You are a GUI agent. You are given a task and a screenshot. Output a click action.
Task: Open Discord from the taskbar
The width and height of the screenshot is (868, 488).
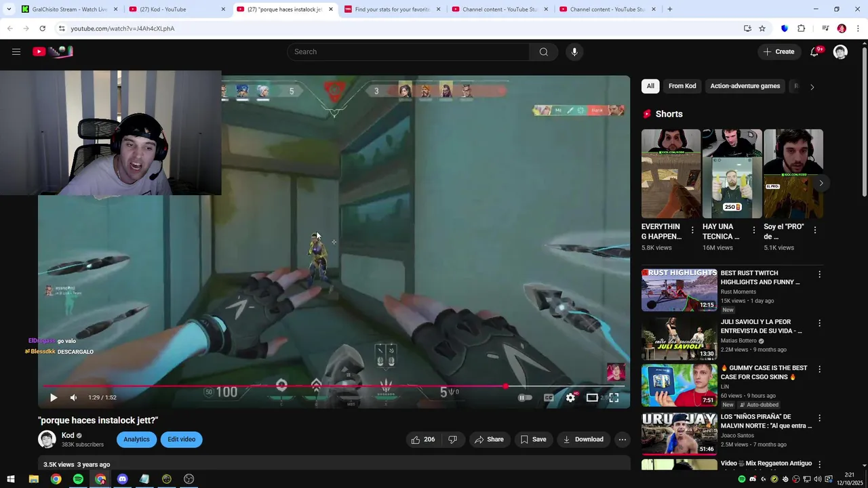[122, 479]
